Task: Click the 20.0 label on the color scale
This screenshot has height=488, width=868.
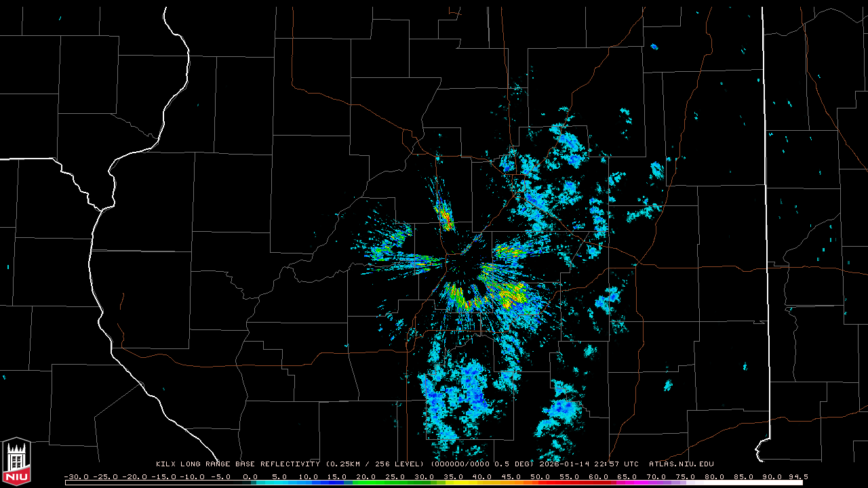Action: coord(366,476)
